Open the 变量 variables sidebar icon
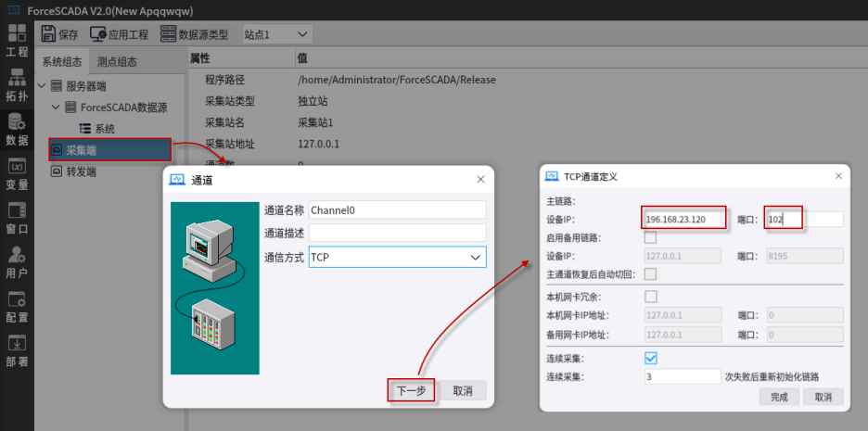This screenshot has height=431, width=868. tap(17, 174)
